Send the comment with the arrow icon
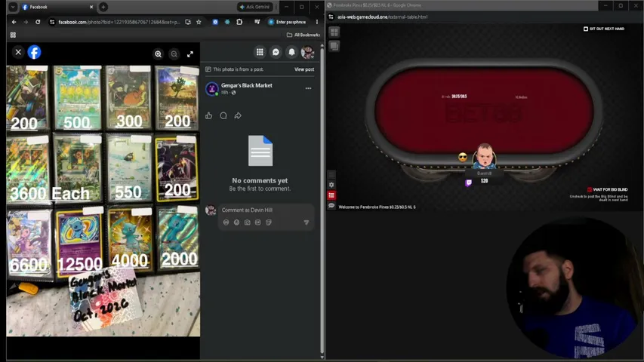The image size is (644, 362). pos(307,222)
